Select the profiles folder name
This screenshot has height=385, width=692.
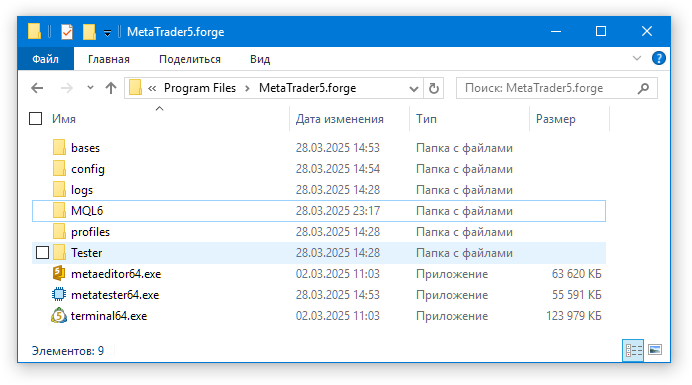tap(90, 232)
